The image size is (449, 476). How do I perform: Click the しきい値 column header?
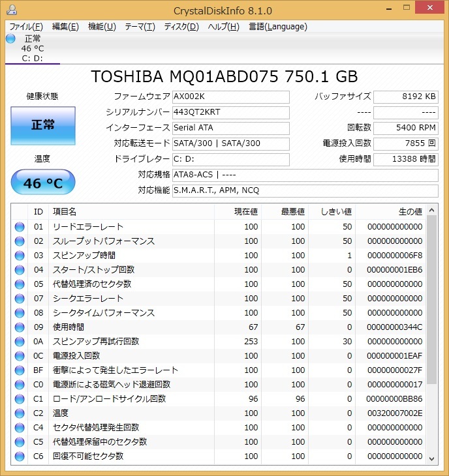pyautogui.click(x=332, y=211)
